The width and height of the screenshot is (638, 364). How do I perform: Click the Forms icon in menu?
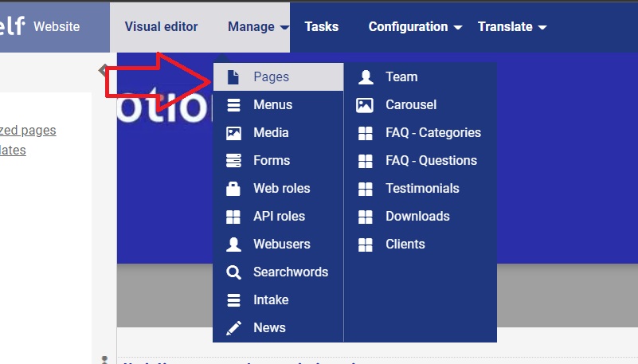(x=233, y=161)
